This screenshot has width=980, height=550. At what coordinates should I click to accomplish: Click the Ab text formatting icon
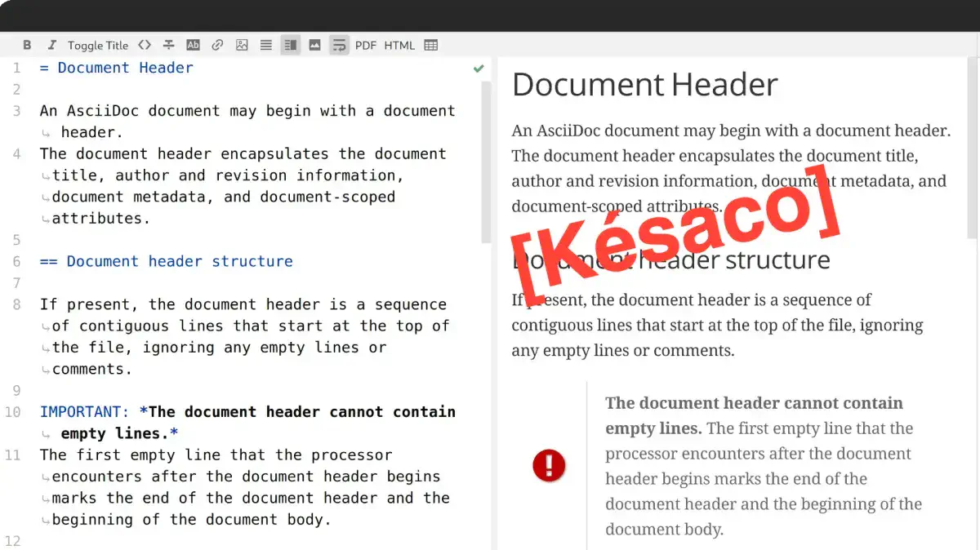[x=193, y=45]
